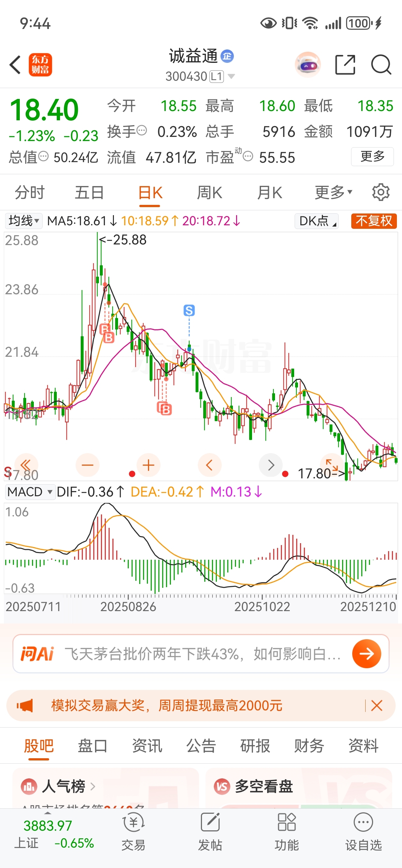Screen dimensions: 402x868
Task: Switch to the 财务 tab
Action: pos(309,746)
